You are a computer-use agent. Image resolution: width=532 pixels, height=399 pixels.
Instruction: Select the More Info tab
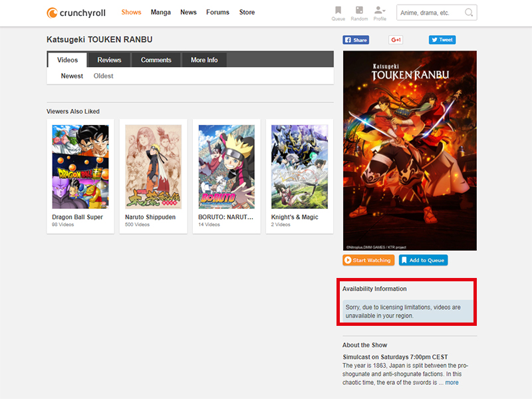(204, 60)
